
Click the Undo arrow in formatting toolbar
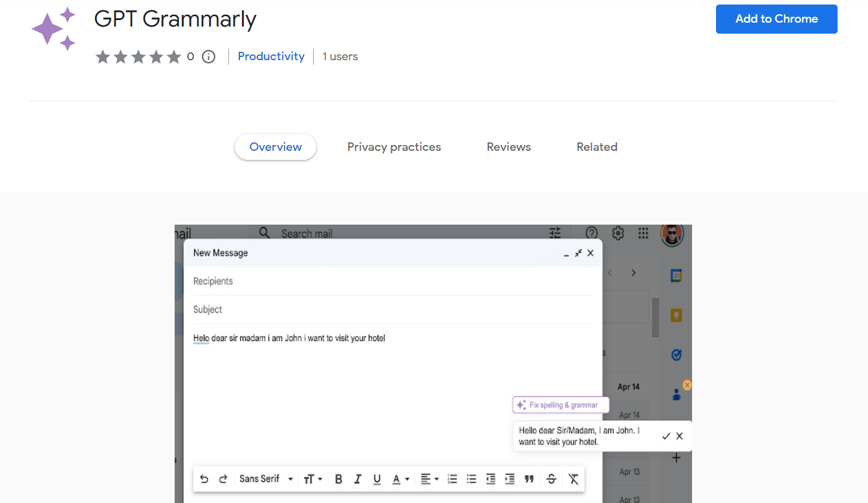pyautogui.click(x=204, y=479)
